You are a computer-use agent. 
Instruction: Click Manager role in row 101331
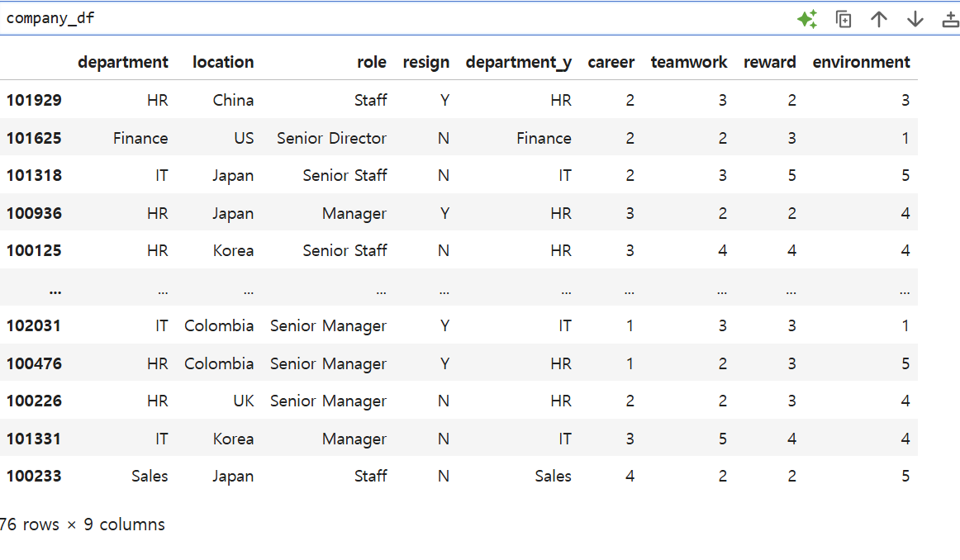tap(354, 439)
